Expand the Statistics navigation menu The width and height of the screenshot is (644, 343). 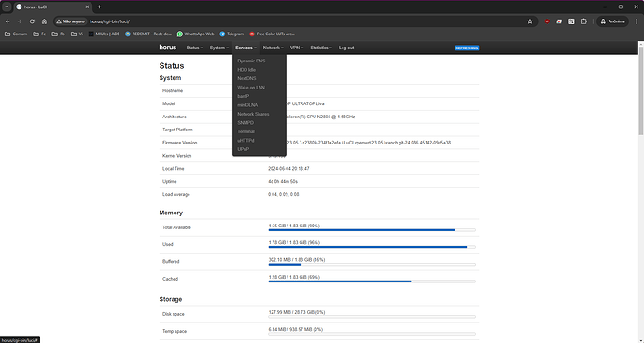[x=321, y=48]
